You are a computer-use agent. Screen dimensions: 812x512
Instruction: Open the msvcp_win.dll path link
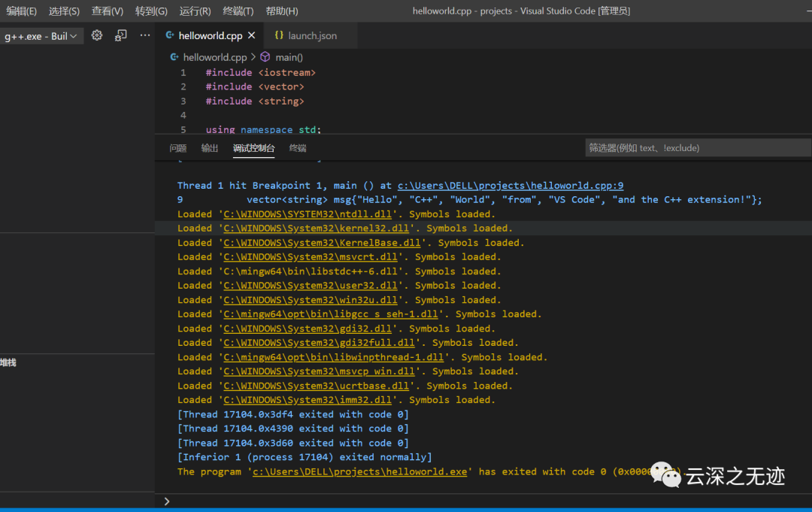pyautogui.click(x=319, y=371)
